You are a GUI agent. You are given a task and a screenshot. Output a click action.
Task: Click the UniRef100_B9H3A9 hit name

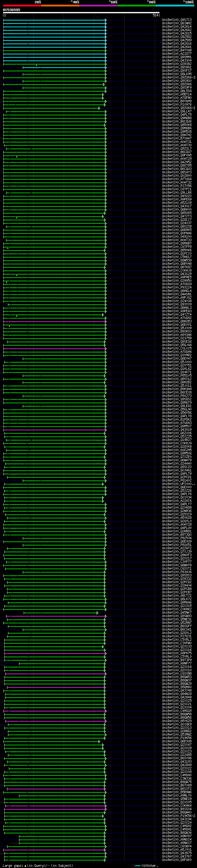tap(177, 389)
